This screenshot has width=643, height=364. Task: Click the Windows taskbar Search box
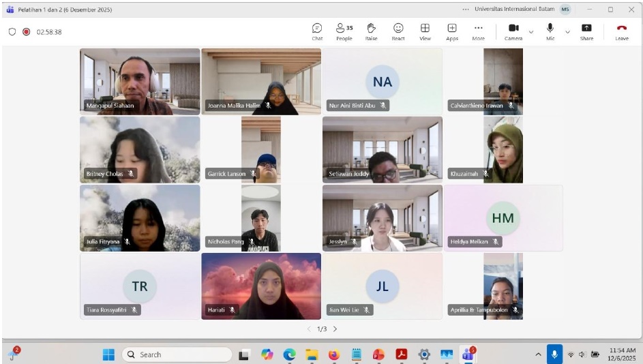point(177,354)
